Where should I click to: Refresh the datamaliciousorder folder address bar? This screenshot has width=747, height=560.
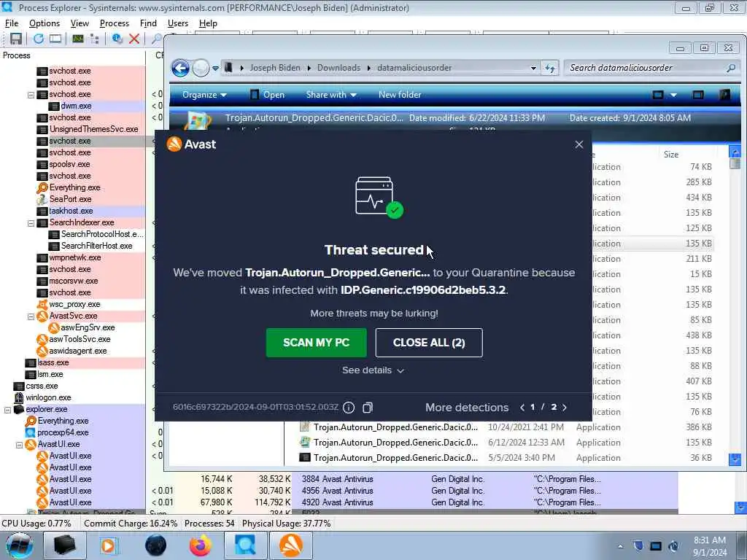[550, 68]
